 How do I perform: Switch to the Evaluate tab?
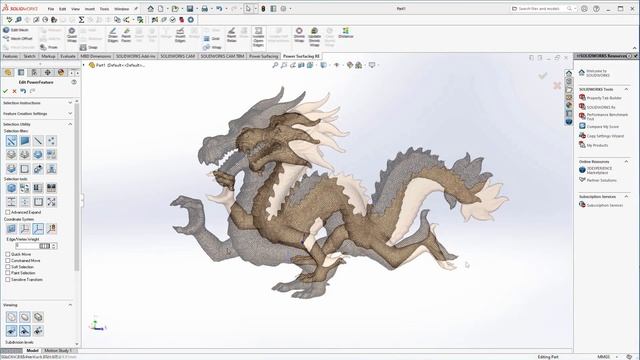[68, 56]
